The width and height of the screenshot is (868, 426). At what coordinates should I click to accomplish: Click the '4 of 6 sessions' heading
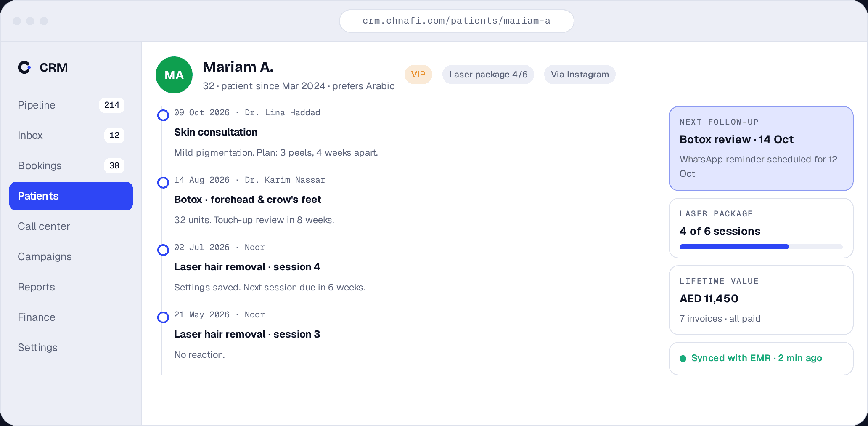720,231
